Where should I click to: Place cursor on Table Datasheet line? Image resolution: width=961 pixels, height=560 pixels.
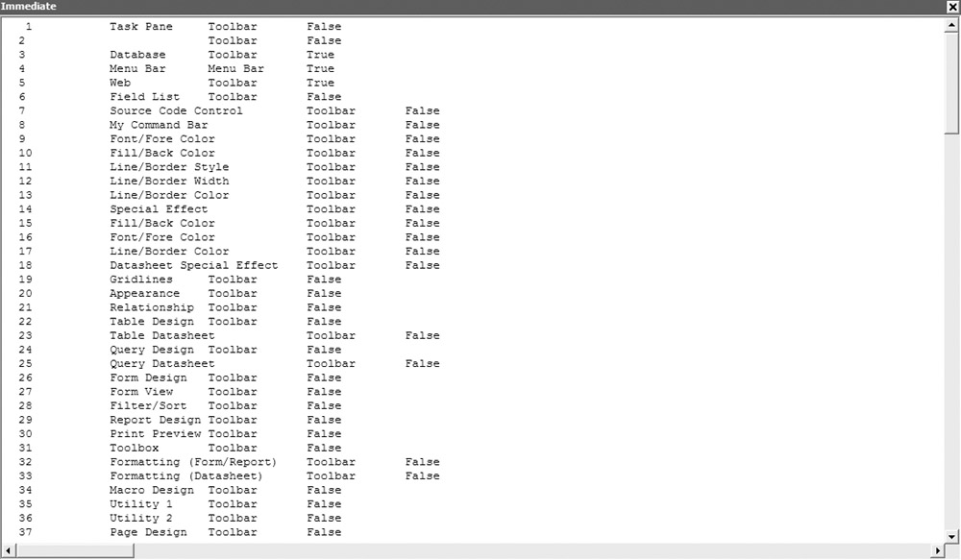161,336
